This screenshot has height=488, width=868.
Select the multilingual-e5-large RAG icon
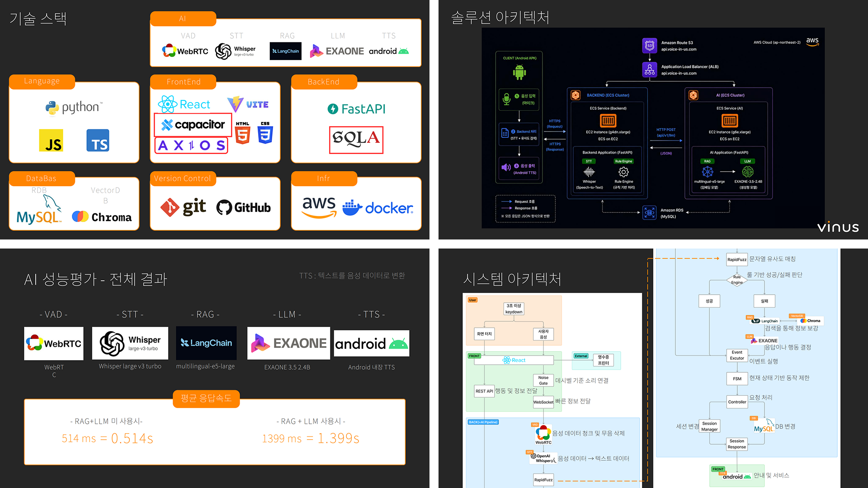[x=708, y=172]
